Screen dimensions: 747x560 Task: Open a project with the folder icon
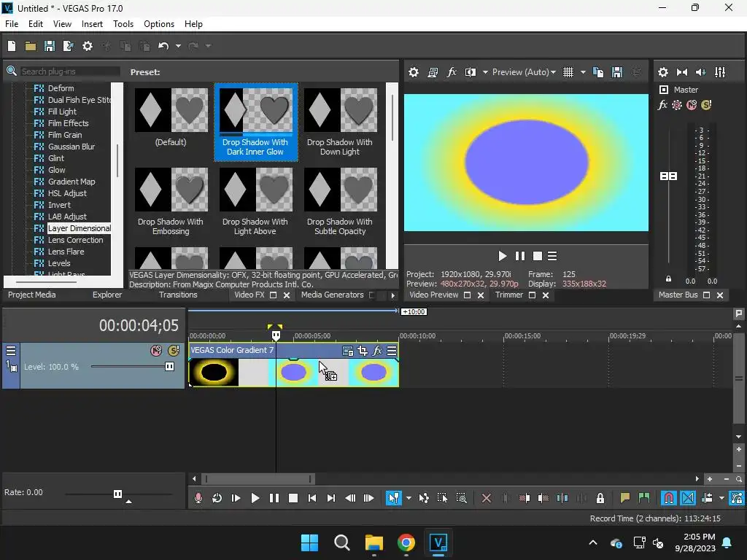coord(31,46)
